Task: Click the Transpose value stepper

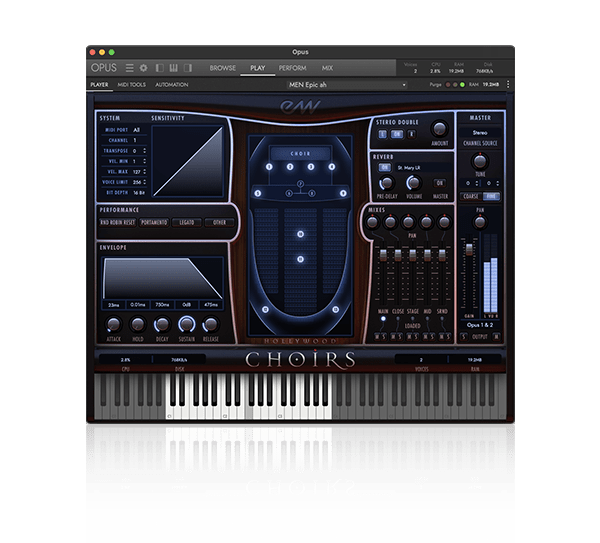Action: tap(138, 151)
